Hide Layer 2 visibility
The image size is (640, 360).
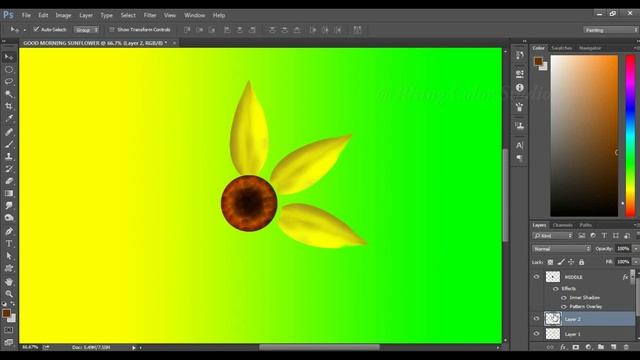click(x=537, y=319)
